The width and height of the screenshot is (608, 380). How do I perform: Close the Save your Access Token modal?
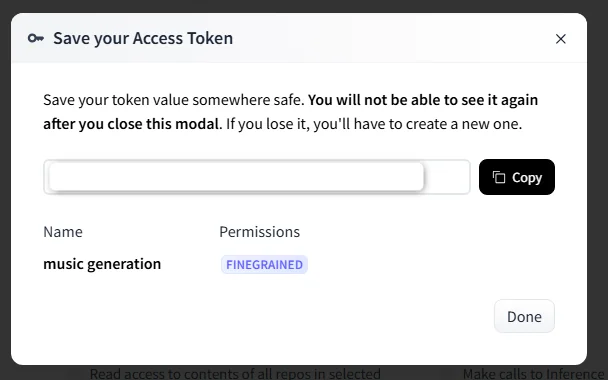click(561, 39)
